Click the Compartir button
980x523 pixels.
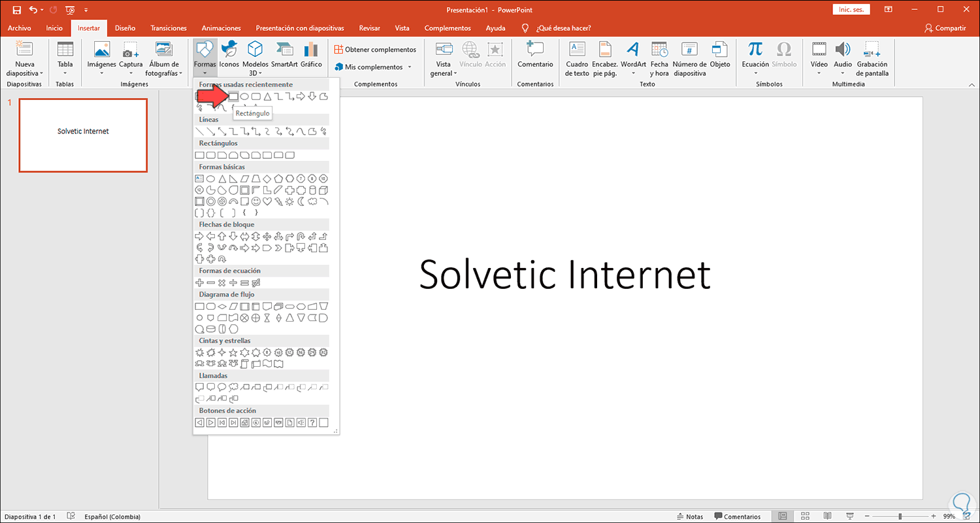pyautogui.click(x=945, y=28)
